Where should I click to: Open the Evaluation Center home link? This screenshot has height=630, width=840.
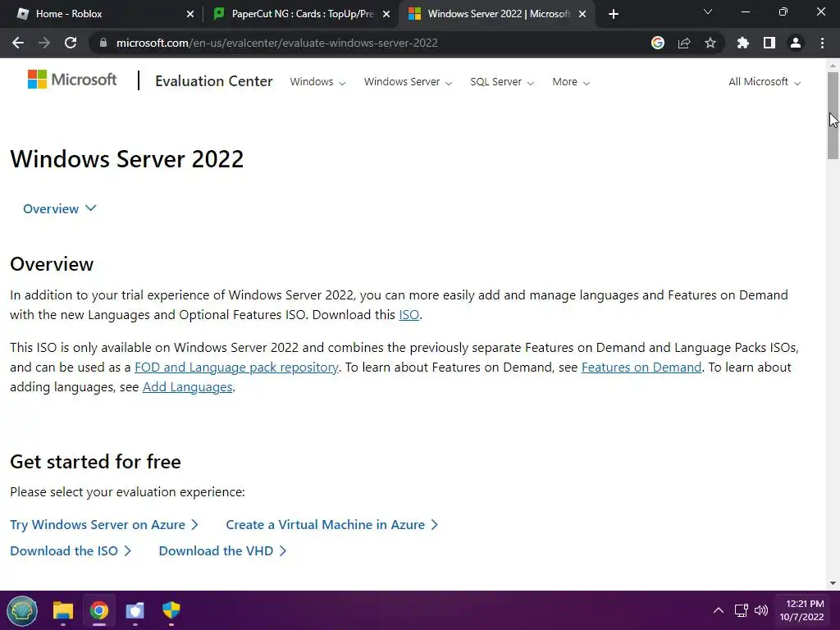[214, 81]
